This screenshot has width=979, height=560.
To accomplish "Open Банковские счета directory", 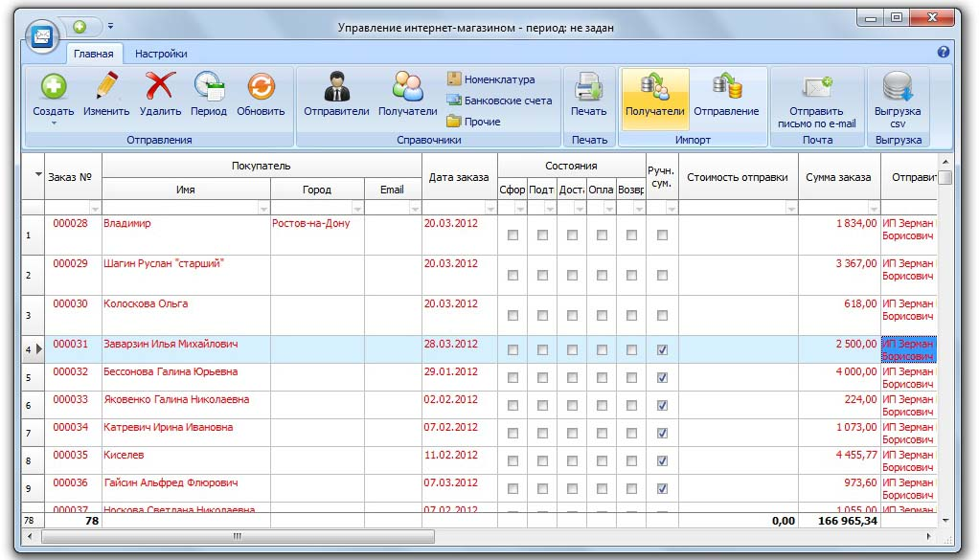I will pos(508,101).
